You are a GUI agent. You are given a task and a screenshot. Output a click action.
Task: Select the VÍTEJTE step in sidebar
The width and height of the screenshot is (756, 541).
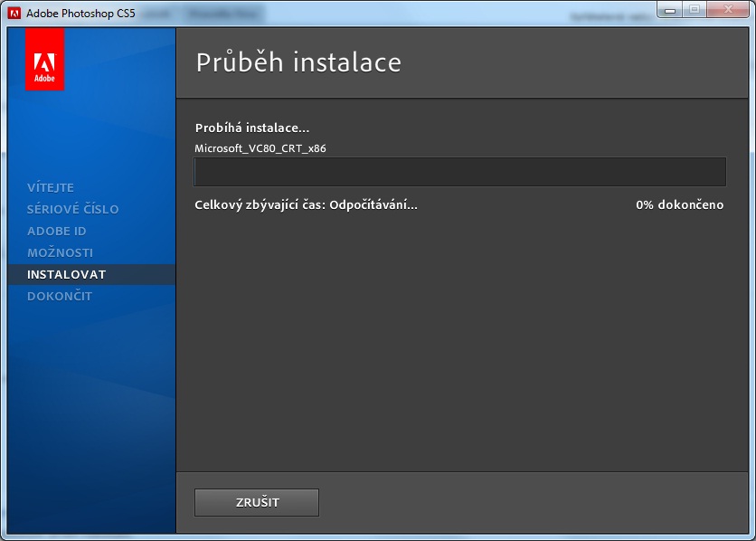tap(51, 187)
